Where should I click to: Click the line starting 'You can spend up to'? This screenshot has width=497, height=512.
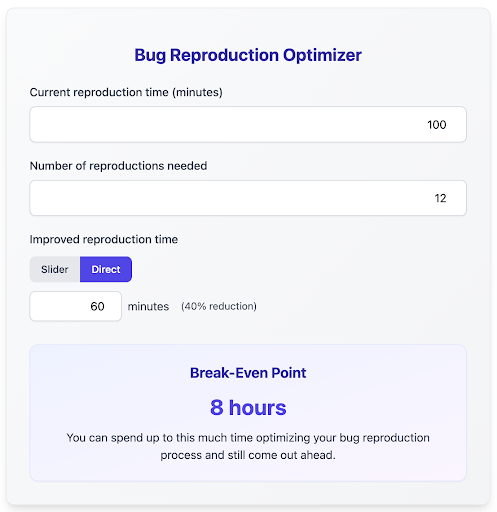(248, 438)
